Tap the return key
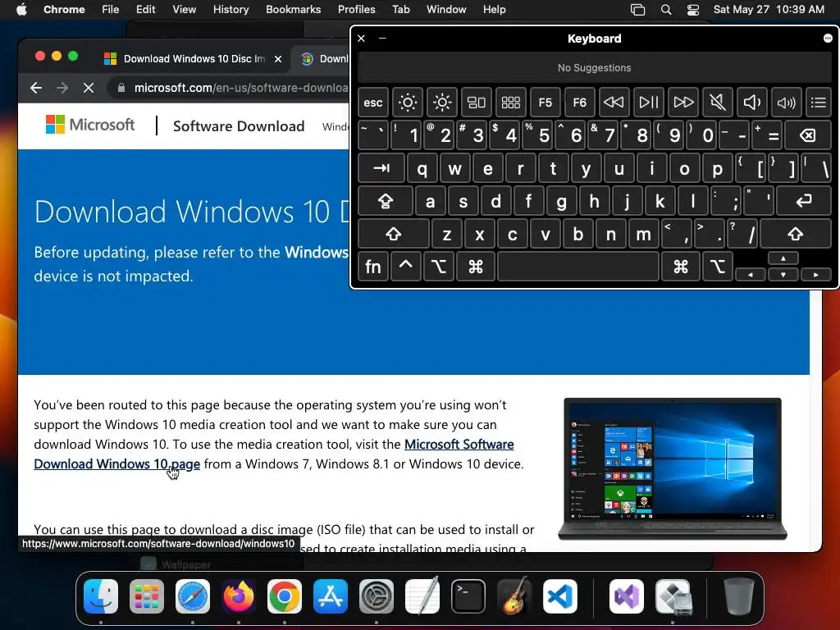840x630 pixels. click(804, 201)
